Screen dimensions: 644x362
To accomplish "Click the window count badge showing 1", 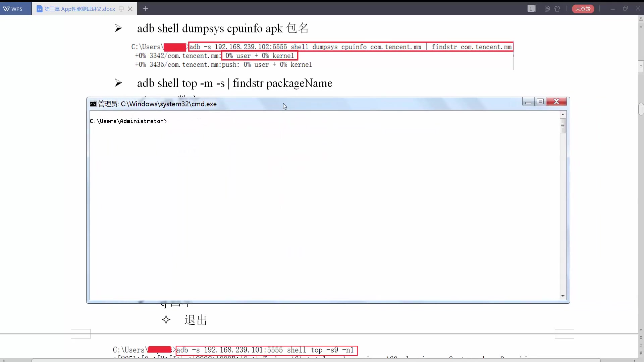I will click(531, 9).
